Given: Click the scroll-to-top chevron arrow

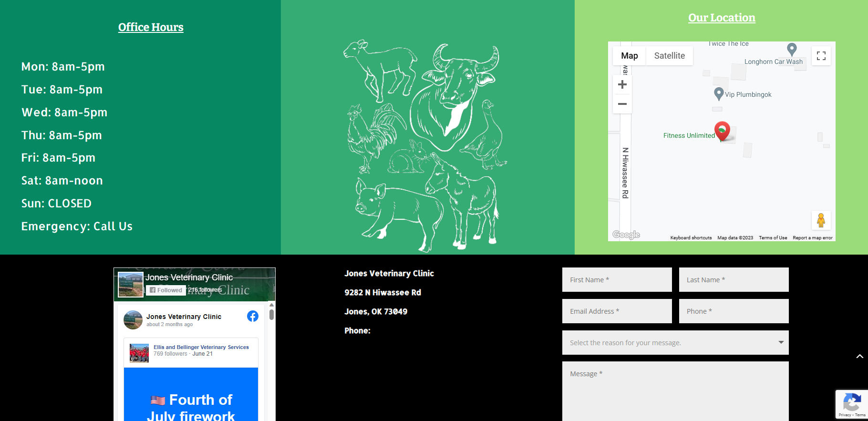Looking at the screenshot, I should [x=859, y=356].
